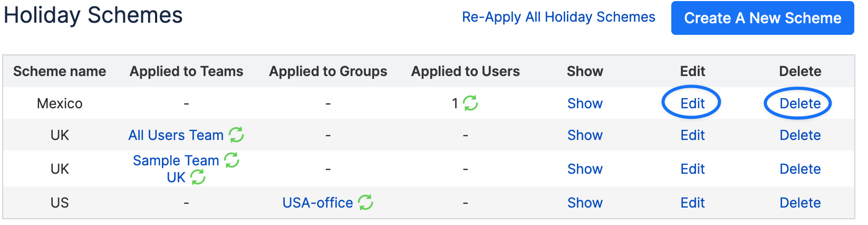Click refresh icon beside Sample Team
Screen dimensions: 868x225
pyautogui.click(x=232, y=160)
